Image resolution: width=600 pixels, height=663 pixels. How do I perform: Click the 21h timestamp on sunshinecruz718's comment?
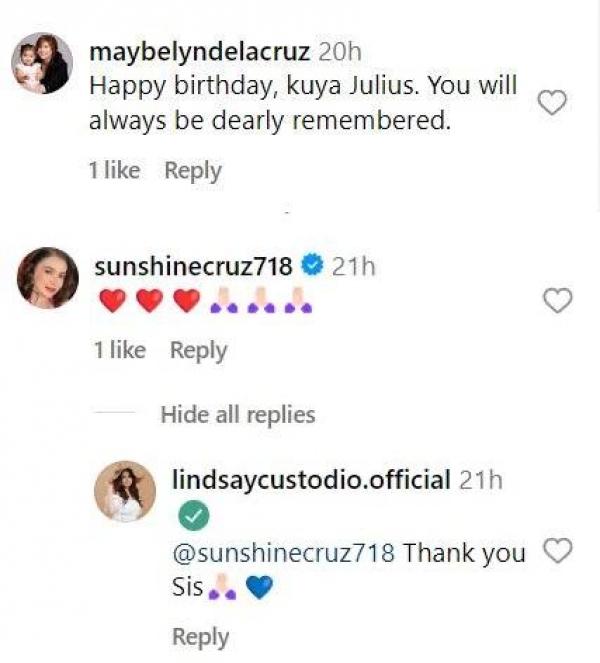(x=353, y=266)
